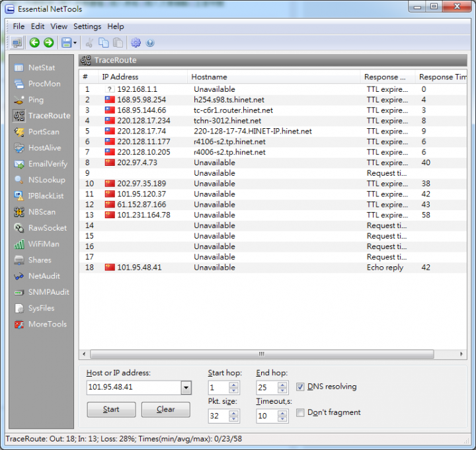Open the MoreTools section
This screenshot has width=476, height=450.
tap(41, 324)
